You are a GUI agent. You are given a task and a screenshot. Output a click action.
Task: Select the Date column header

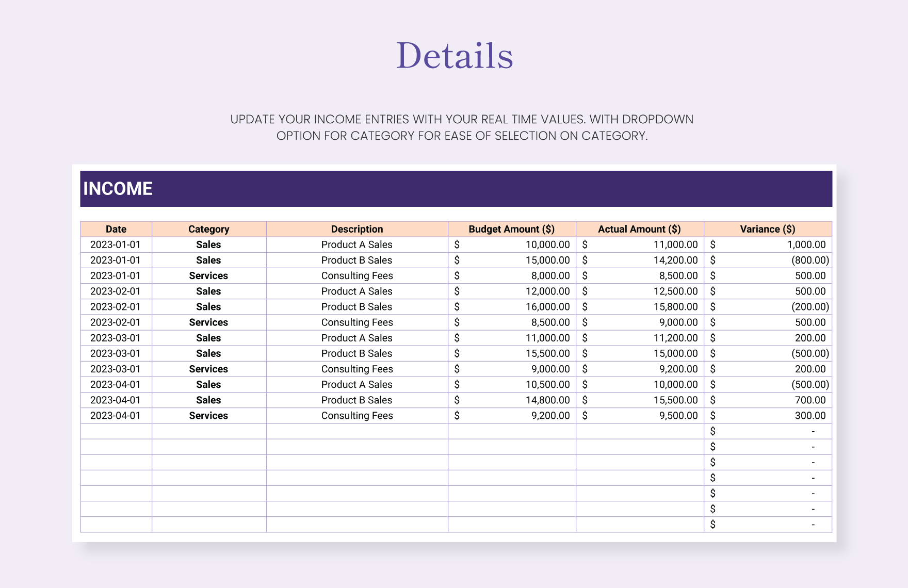[x=116, y=229]
